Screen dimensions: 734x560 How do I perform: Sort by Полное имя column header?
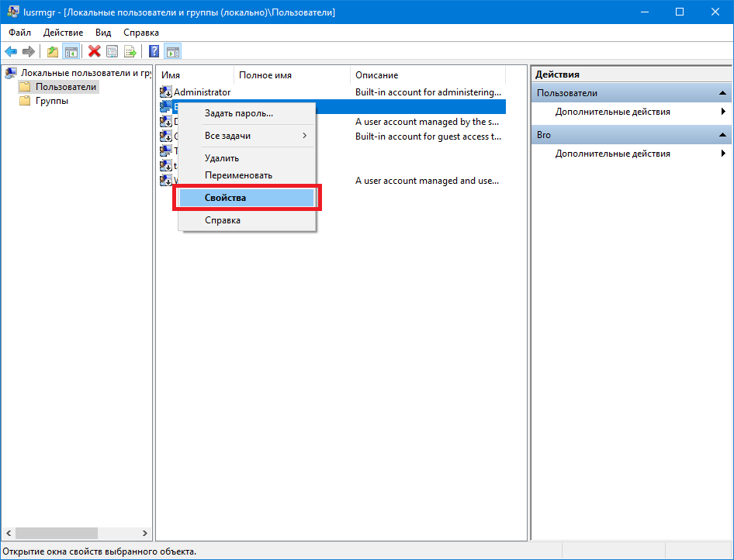[292, 75]
